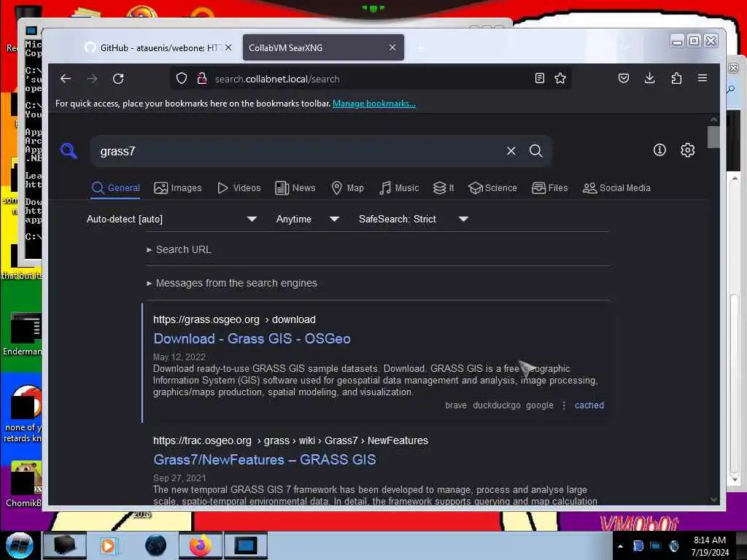Viewport: 747px width, 560px height.
Task: Open the Downloads panel
Action: tap(649, 78)
